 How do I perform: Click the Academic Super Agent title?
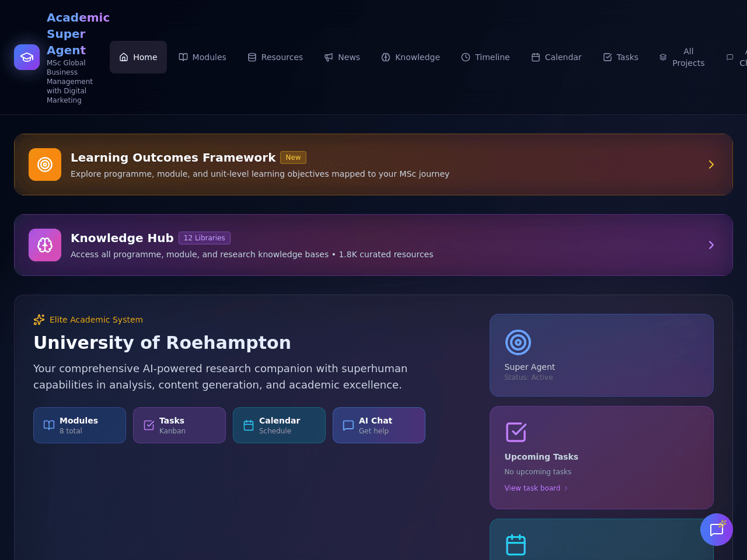[78, 34]
